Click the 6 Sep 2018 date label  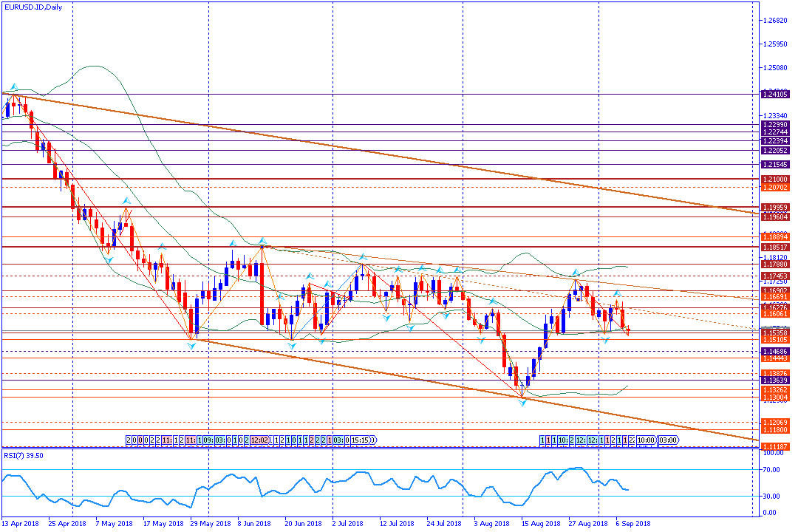633,524
